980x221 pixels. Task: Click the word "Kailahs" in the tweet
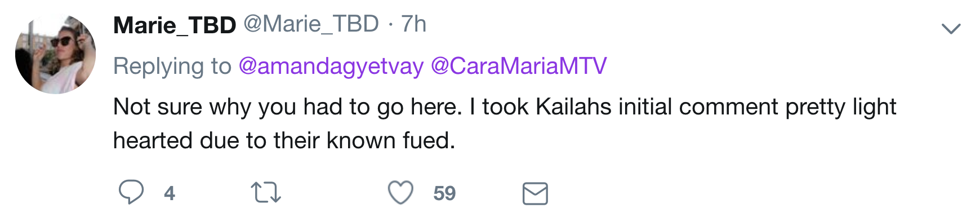coord(574,107)
